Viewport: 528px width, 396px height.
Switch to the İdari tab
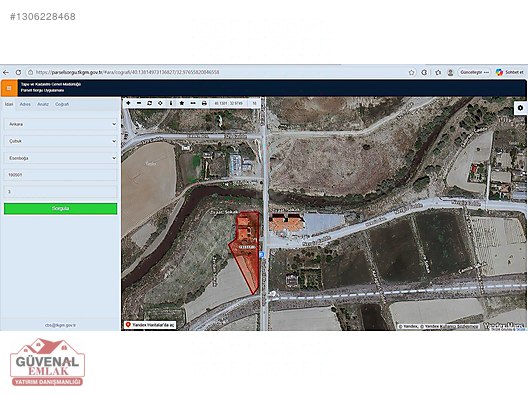(9, 104)
